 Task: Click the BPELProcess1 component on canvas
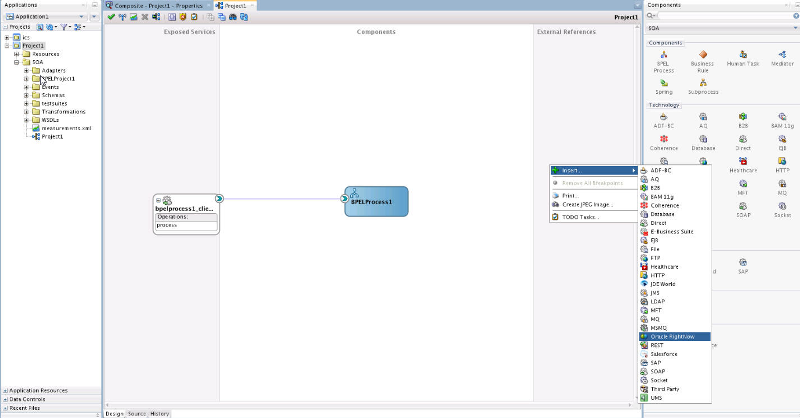377,202
